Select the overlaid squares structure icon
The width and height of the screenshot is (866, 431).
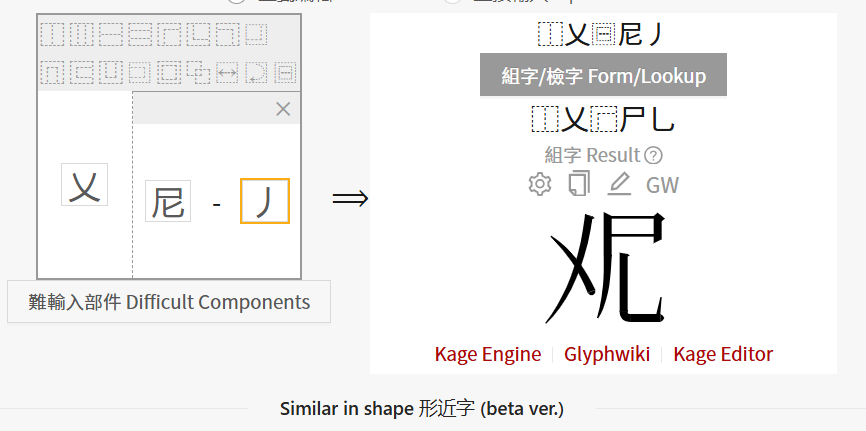coord(198,72)
